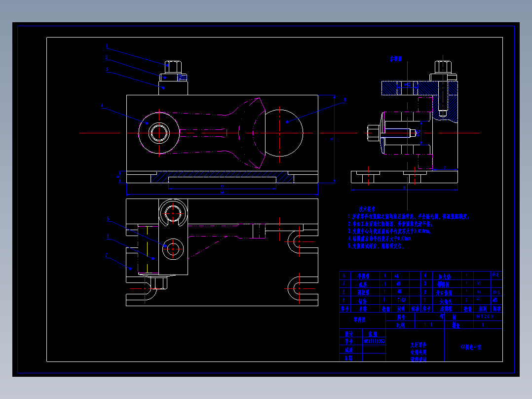532x399 pixels.
Task: Click the 技术要求 heading of the notes
Action: click(367, 209)
